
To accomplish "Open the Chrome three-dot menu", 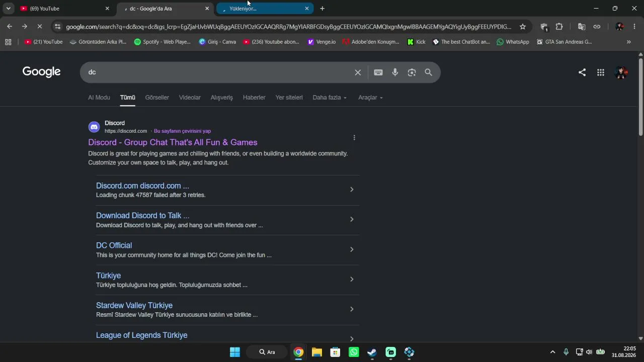I will (x=634, y=27).
